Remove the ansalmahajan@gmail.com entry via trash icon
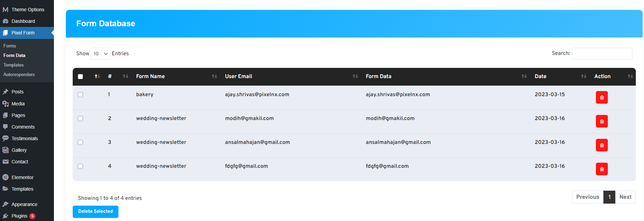The width and height of the screenshot is (644, 221). pos(601,145)
